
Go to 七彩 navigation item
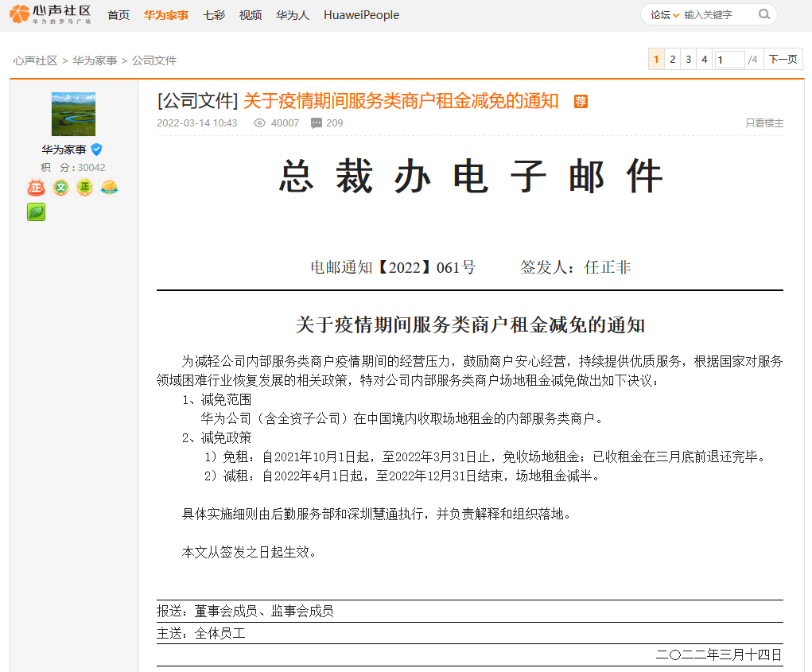point(214,16)
